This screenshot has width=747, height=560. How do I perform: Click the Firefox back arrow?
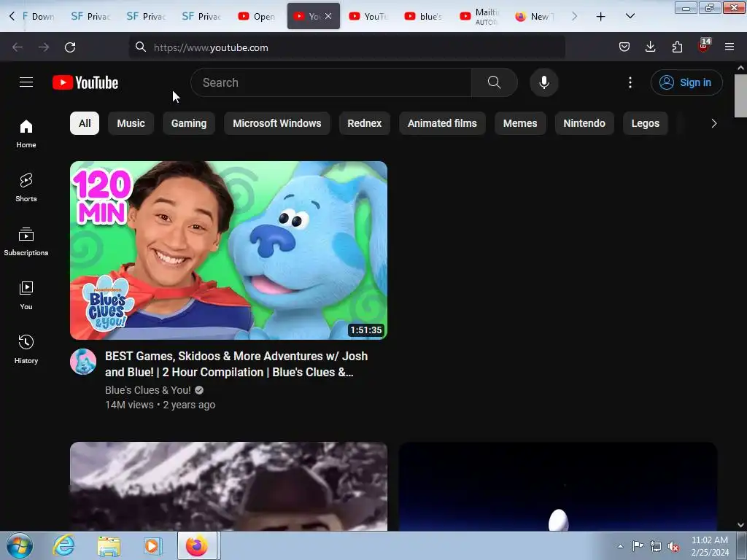18,47
